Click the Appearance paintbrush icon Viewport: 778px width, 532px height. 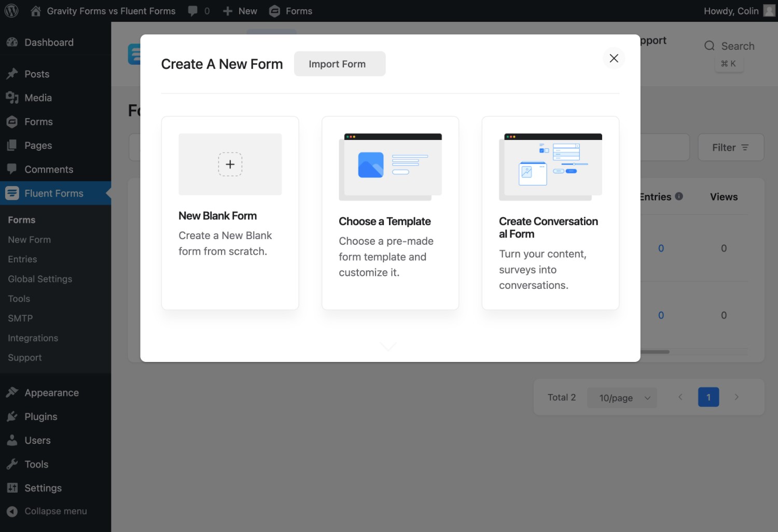(12, 393)
